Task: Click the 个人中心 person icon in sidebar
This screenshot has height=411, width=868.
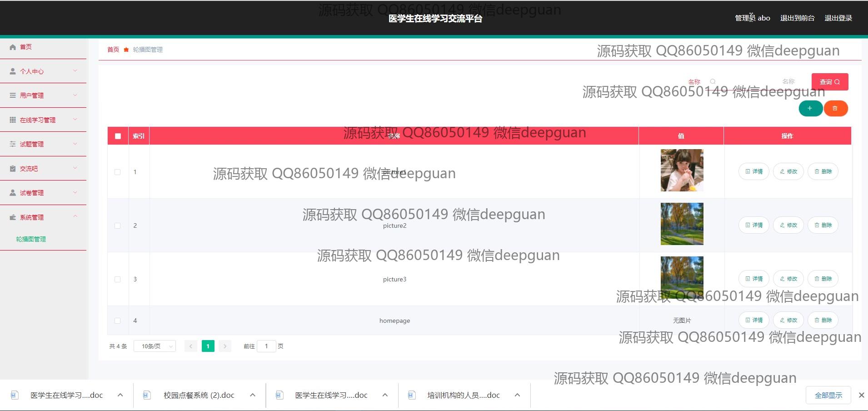Action: [13, 71]
